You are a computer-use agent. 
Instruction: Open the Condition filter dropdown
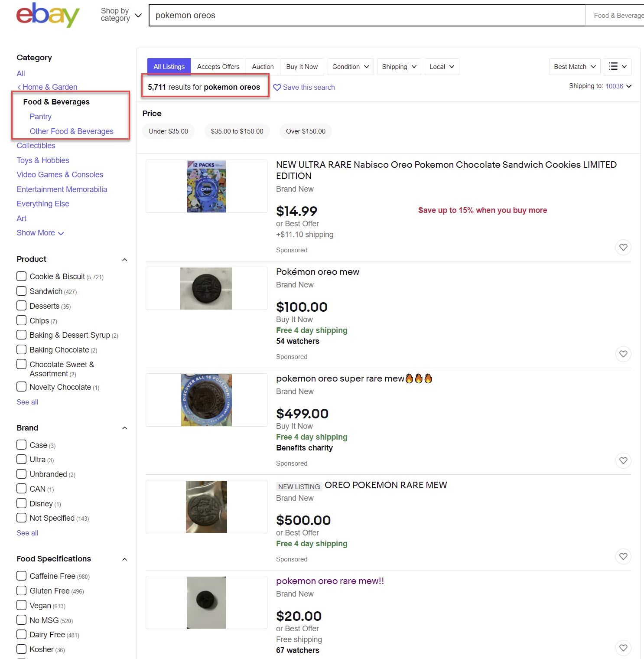click(351, 66)
